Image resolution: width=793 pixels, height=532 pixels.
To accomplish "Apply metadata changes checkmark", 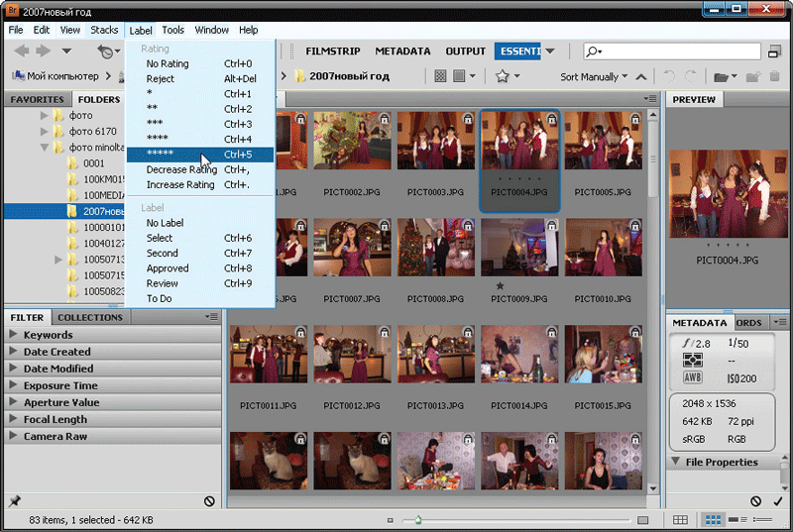I will [778, 501].
